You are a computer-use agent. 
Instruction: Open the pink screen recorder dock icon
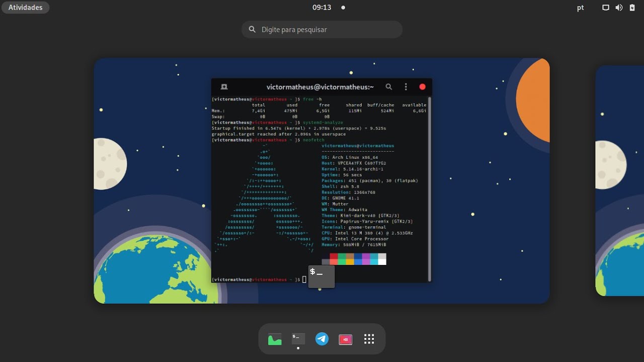[x=346, y=339]
